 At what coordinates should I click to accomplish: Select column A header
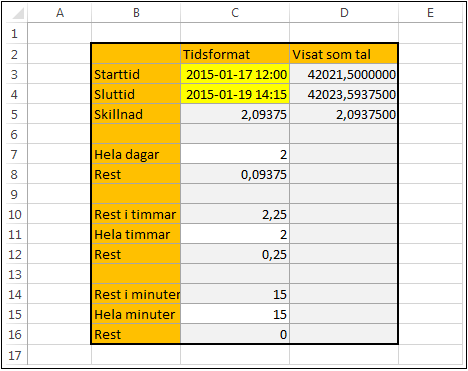60,13
